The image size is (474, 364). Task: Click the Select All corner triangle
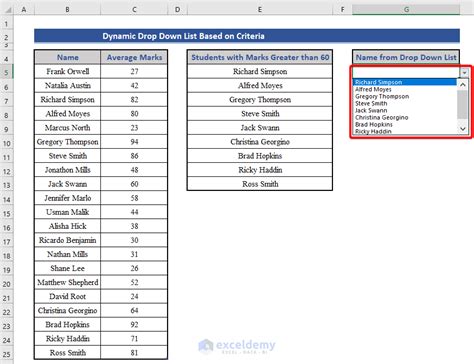pyautogui.click(x=8, y=10)
